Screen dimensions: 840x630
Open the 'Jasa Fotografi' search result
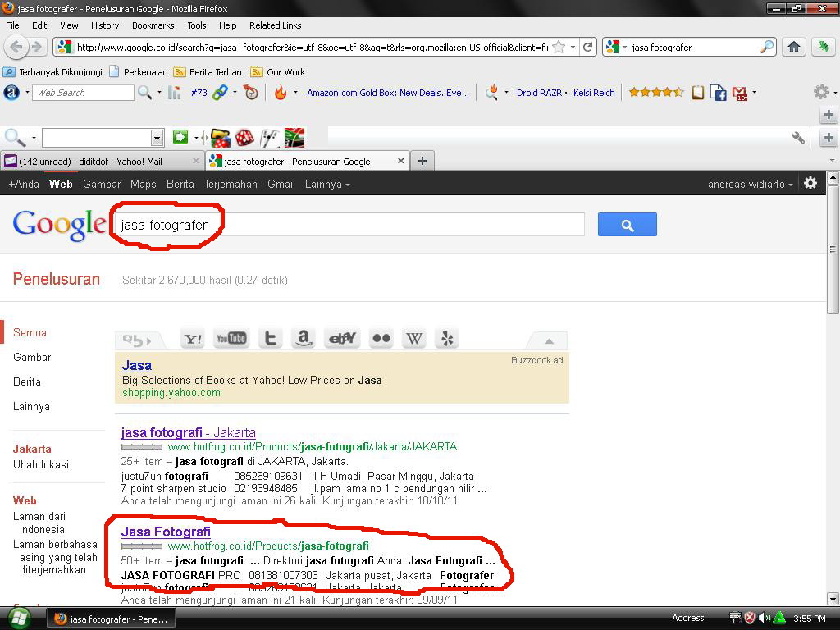[x=166, y=532]
